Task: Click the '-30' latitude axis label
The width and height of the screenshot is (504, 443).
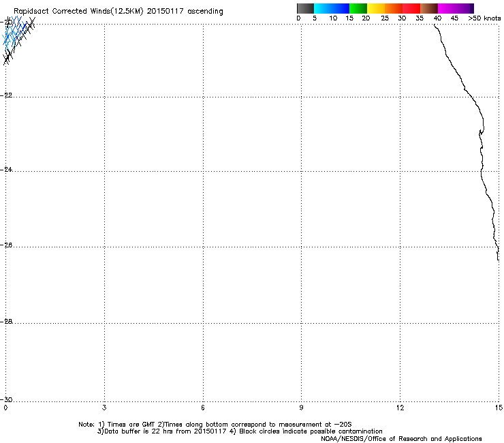Action: [x=6, y=399]
